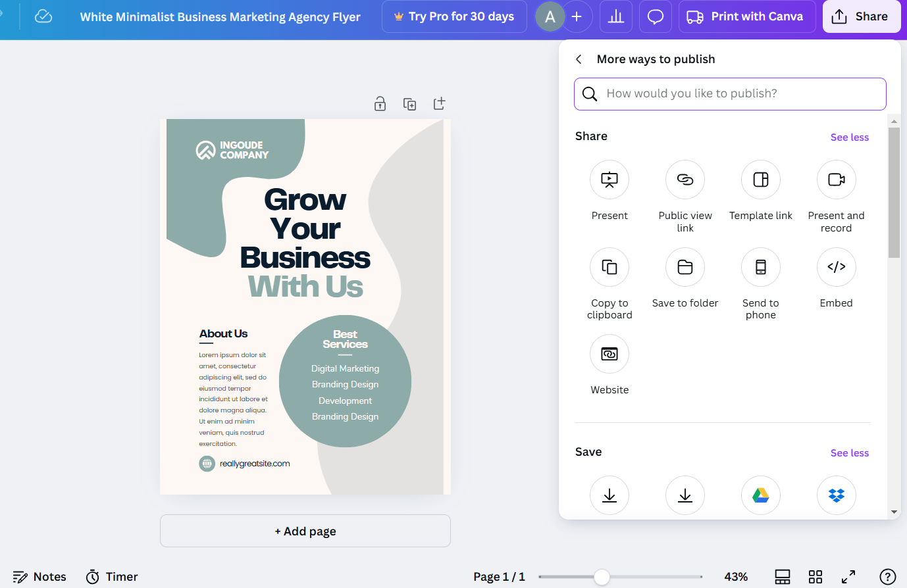Click the panel scrollbar down arrow
The width and height of the screenshot is (907, 588).
(894, 512)
